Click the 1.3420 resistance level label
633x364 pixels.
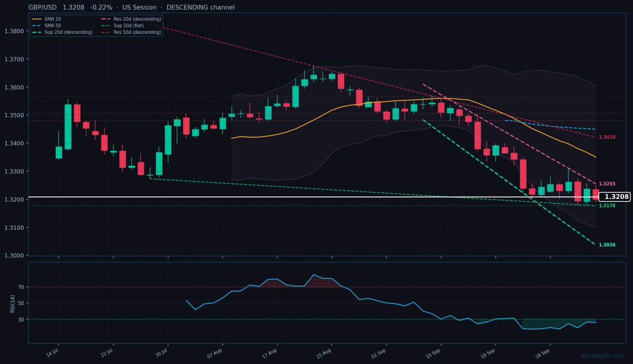607,137
